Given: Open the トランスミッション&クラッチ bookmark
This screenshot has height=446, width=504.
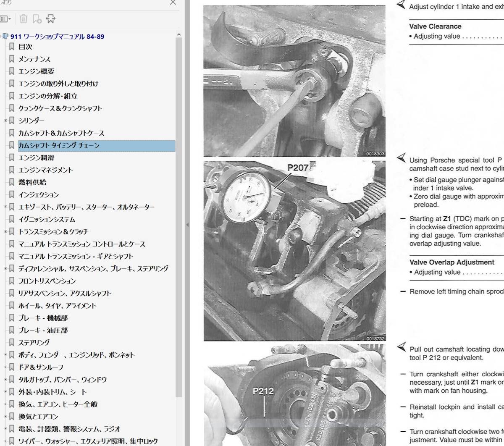Looking at the screenshot, I should point(53,231).
